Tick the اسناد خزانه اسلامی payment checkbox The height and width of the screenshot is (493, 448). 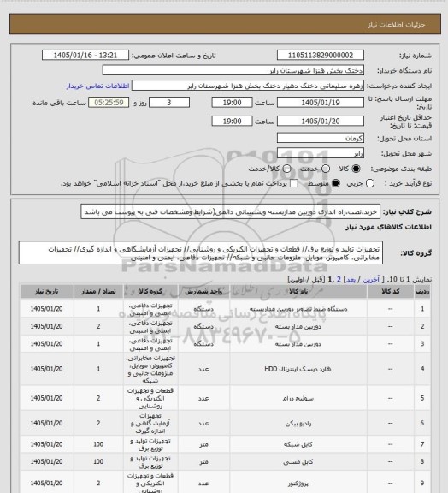coord(294,183)
